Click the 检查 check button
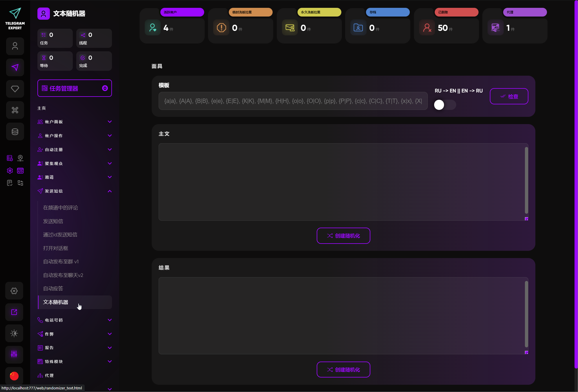Screen dimensions: 578x392 click(509, 96)
